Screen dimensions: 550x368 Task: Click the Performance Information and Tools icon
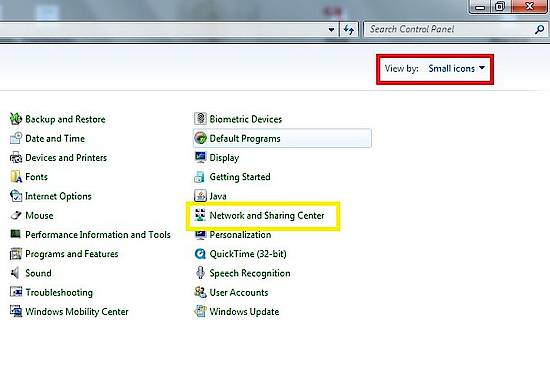(16, 234)
